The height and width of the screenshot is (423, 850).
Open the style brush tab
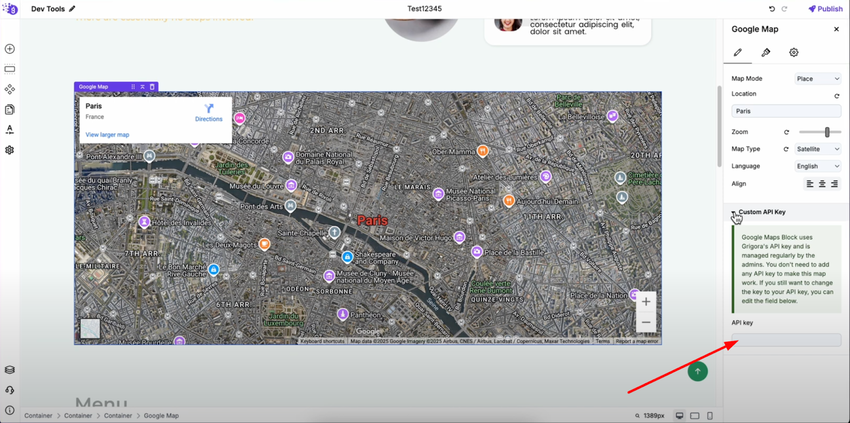click(x=765, y=53)
